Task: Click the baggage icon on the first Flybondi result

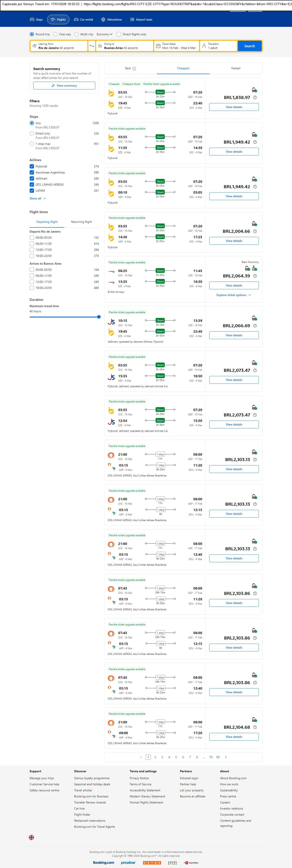Action: (x=254, y=90)
